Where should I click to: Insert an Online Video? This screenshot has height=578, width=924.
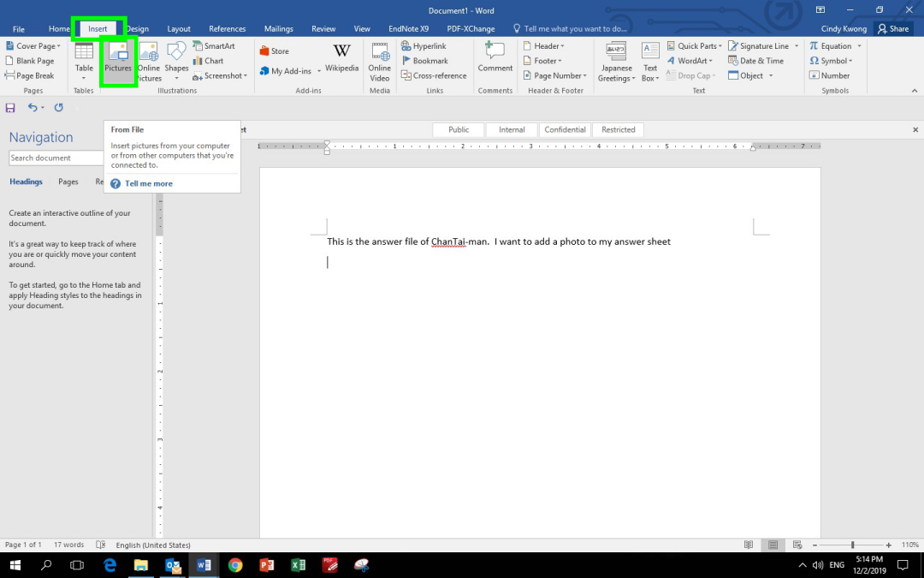click(x=380, y=62)
